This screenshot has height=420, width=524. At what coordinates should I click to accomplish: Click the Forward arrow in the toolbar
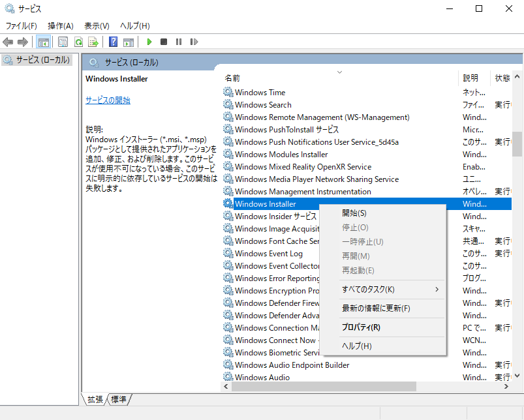(23, 42)
